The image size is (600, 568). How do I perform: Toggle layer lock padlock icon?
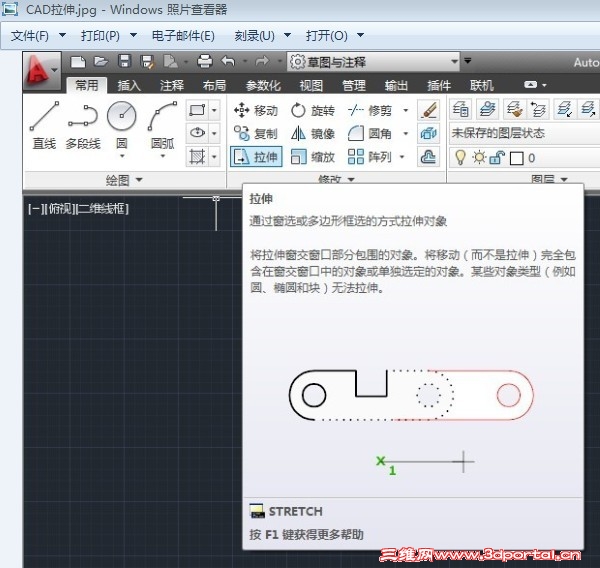497,157
